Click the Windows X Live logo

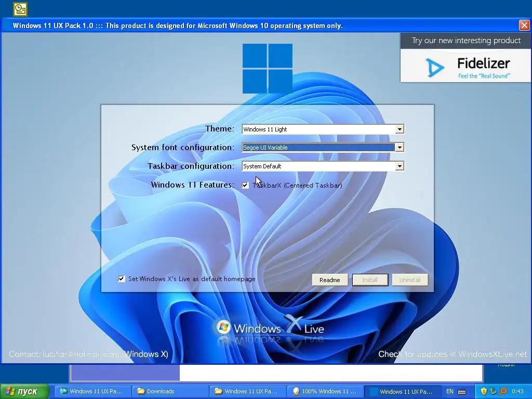[x=270, y=327]
